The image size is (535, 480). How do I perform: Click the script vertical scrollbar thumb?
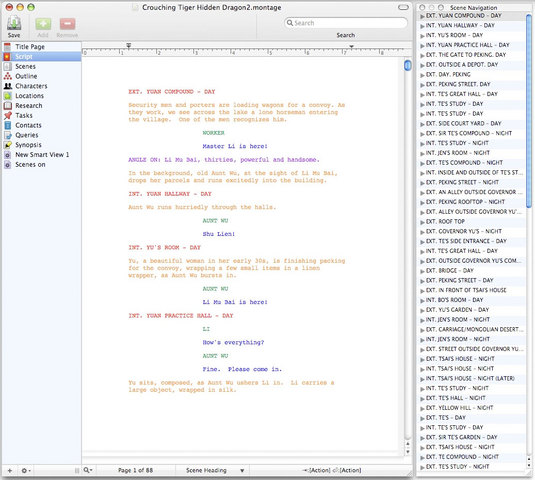tap(407, 65)
